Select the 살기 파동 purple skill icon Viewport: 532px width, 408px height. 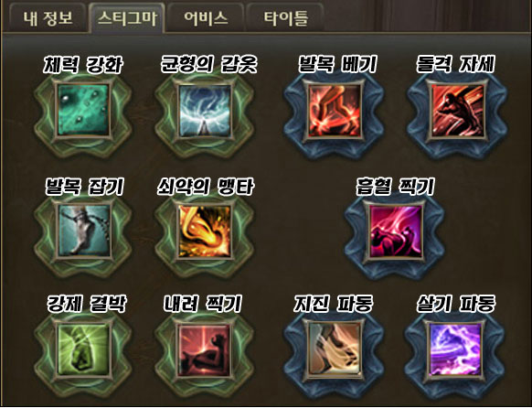tap(455, 349)
